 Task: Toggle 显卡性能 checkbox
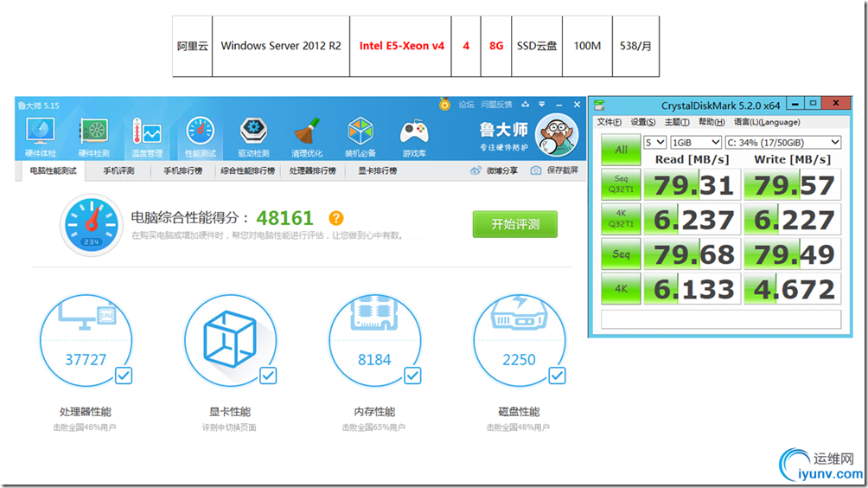pyautogui.click(x=268, y=376)
